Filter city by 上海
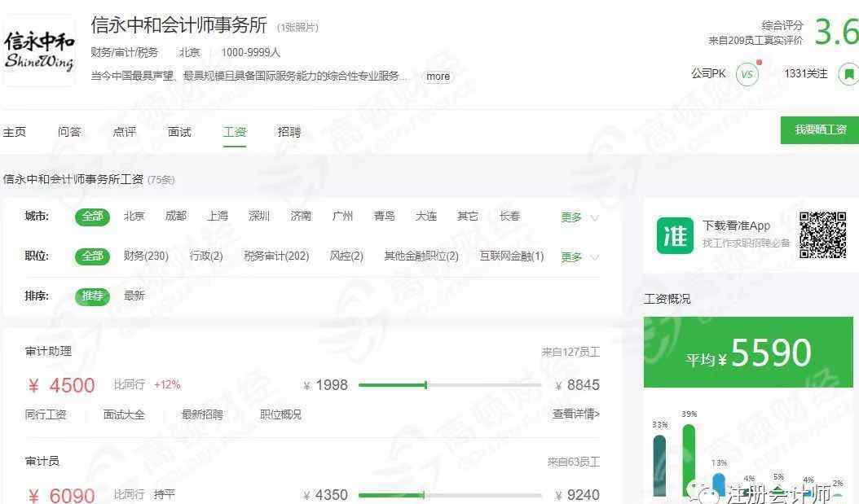This screenshot has height=504, width=859. click(218, 216)
